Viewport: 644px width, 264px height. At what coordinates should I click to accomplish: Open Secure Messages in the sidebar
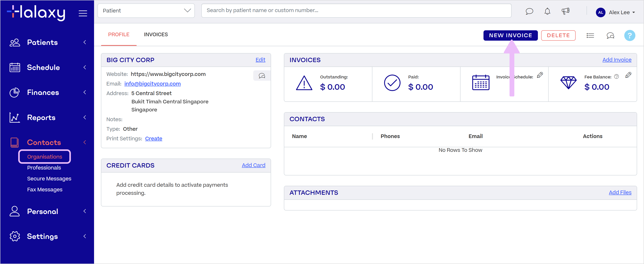pyautogui.click(x=49, y=179)
